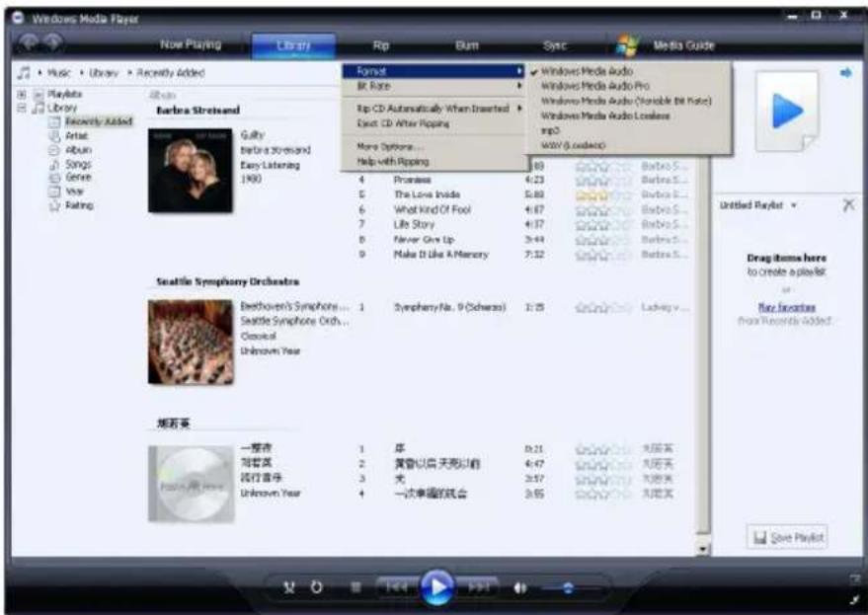
Task: Click the blue arrow at top right
Action: click(x=846, y=72)
